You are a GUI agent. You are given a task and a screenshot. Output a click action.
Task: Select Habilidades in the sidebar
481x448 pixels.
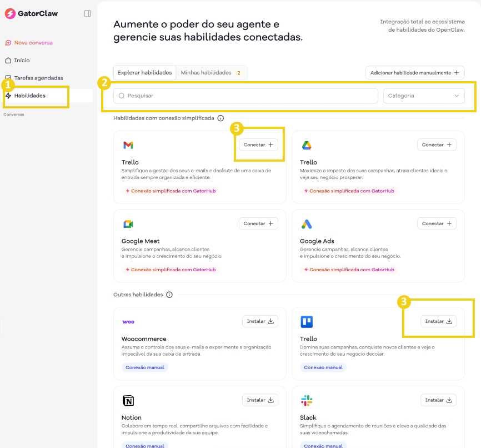pos(31,95)
